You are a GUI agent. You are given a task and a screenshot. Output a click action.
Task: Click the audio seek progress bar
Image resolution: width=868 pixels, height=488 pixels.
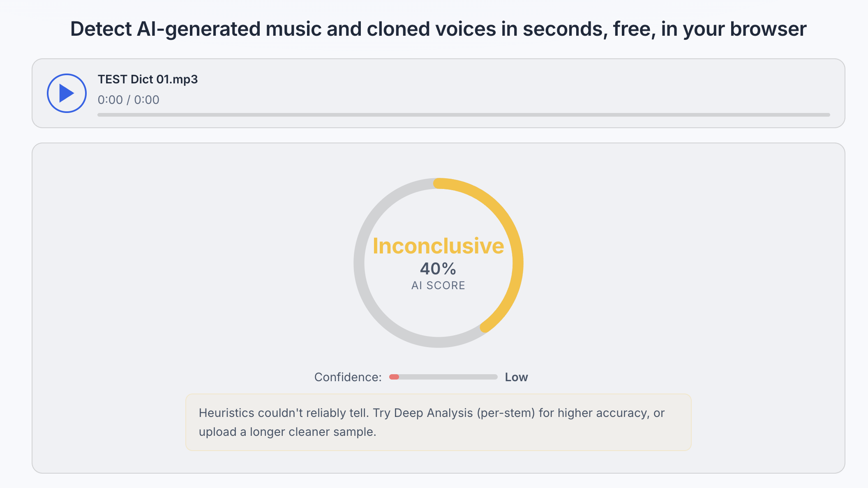[x=464, y=115]
